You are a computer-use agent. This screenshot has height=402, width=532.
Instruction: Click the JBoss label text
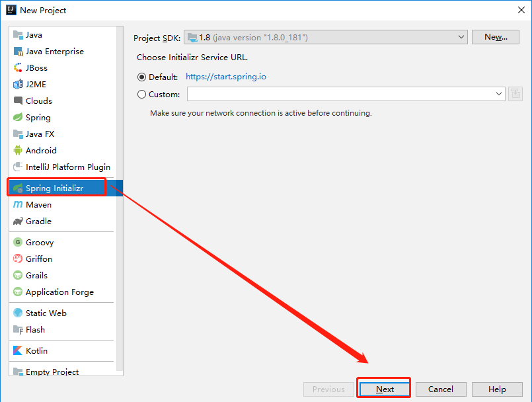coord(36,68)
